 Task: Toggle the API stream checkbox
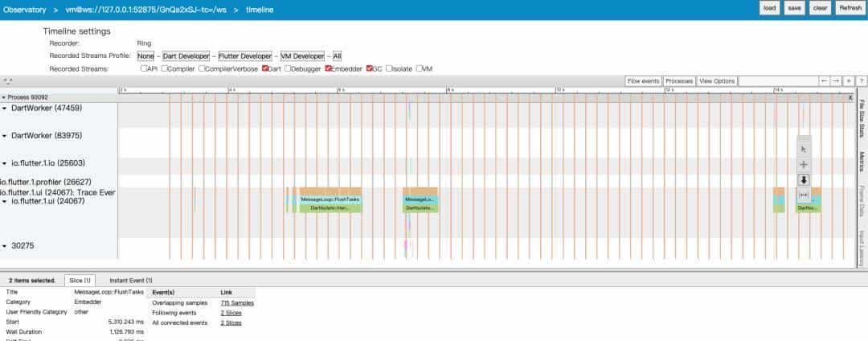[x=144, y=68]
